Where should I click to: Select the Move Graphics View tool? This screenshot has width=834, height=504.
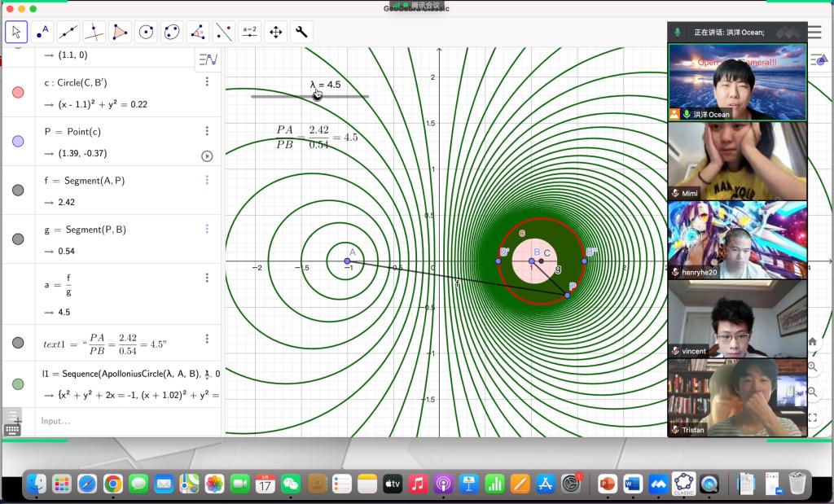pos(275,33)
